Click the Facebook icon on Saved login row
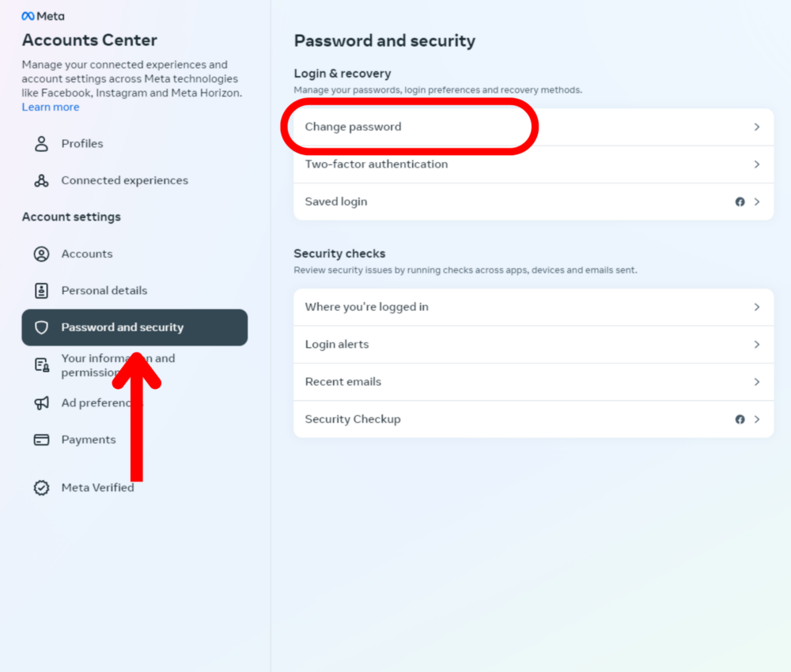The image size is (791, 672). coord(740,201)
